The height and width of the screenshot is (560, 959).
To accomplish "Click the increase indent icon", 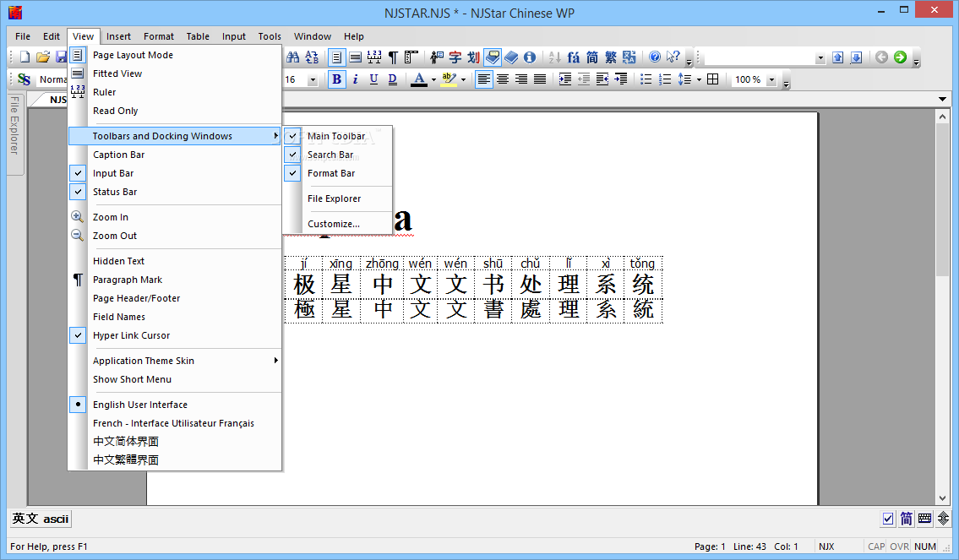I will point(565,79).
